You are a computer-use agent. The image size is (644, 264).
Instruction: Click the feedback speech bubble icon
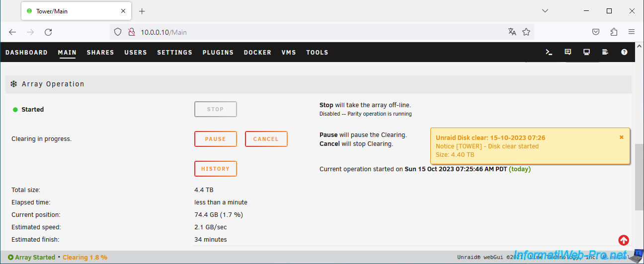(568, 52)
